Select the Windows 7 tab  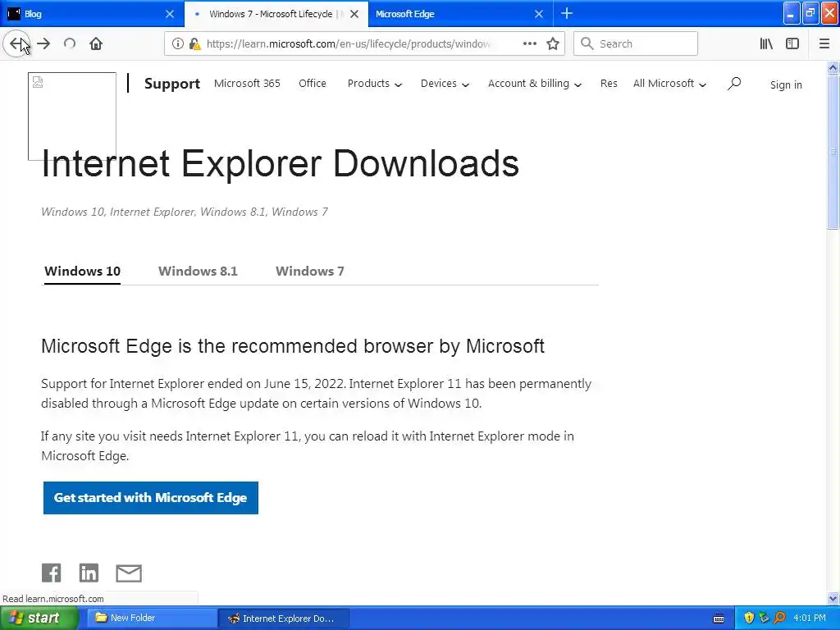[310, 271]
